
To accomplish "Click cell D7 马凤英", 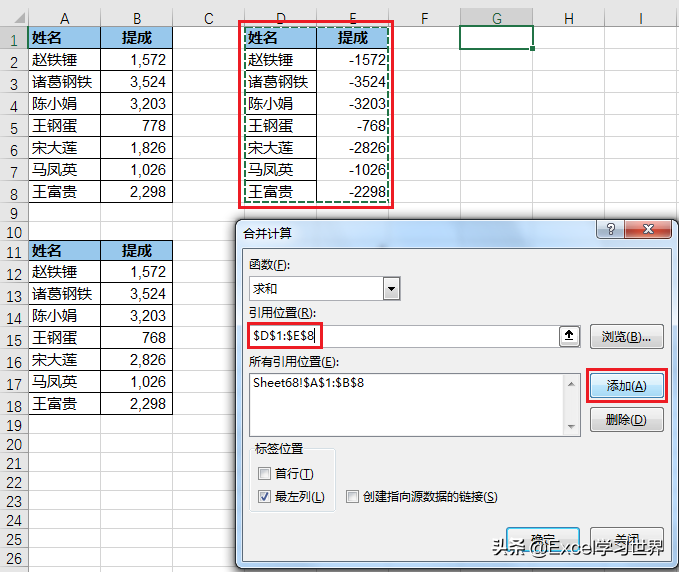I will (281, 170).
